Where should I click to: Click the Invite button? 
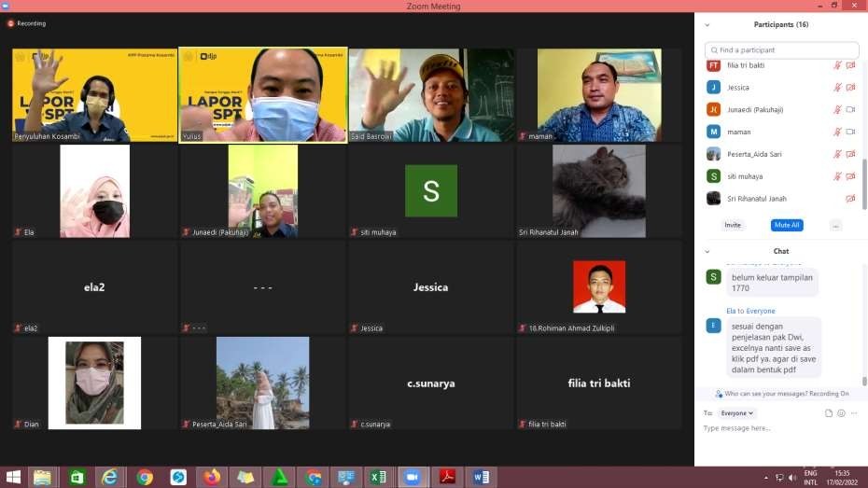click(733, 225)
